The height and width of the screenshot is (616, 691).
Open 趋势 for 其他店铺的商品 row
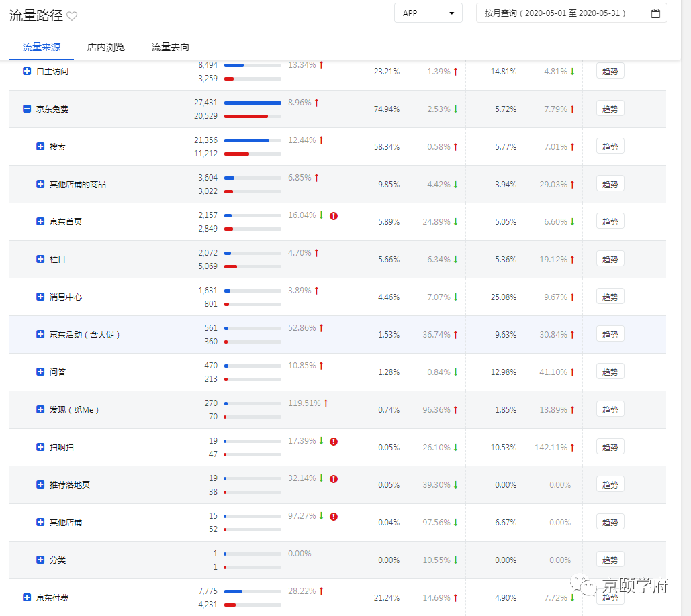click(x=610, y=184)
